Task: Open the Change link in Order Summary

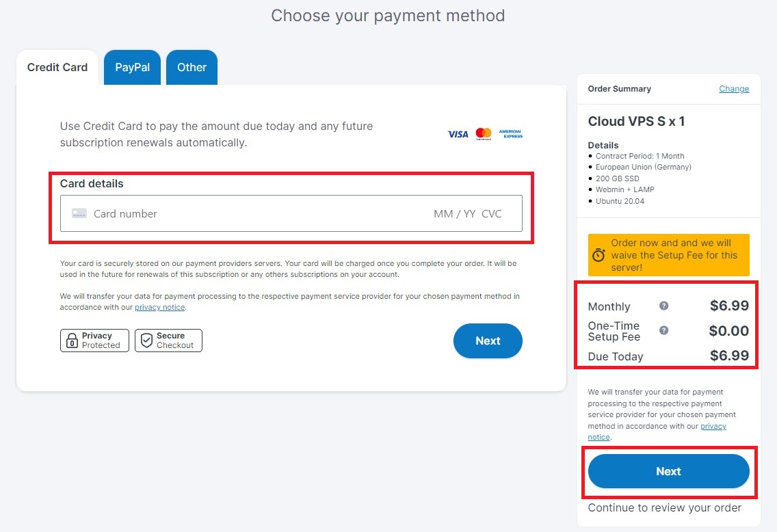Action: tap(734, 89)
